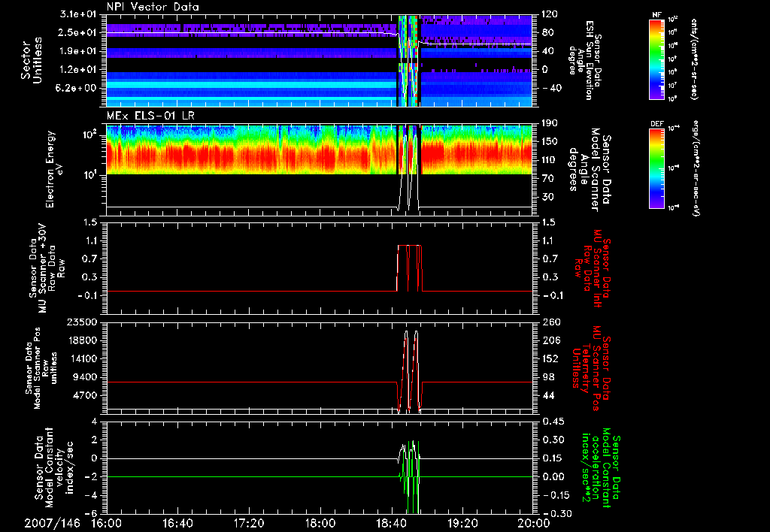
Task: Click the Model Constant velocity plot panel
Action: pos(319,467)
